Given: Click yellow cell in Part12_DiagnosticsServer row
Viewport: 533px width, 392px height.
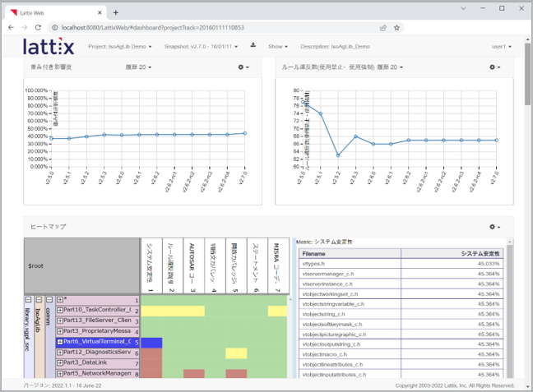Looking at the screenshot, I should 236,353.
